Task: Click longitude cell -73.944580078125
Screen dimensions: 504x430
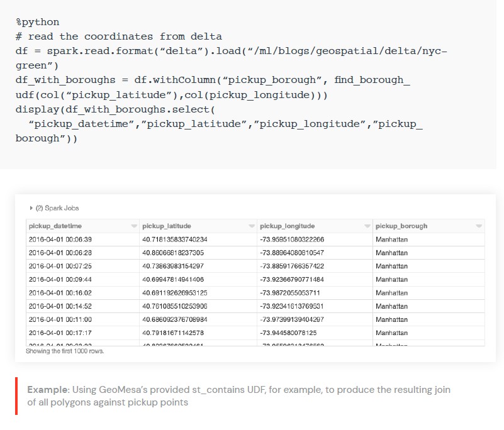Action: [x=288, y=333]
